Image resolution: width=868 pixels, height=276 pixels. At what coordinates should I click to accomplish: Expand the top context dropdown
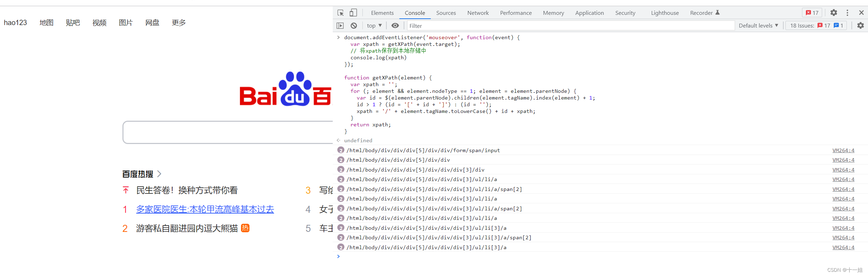click(374, 25)
